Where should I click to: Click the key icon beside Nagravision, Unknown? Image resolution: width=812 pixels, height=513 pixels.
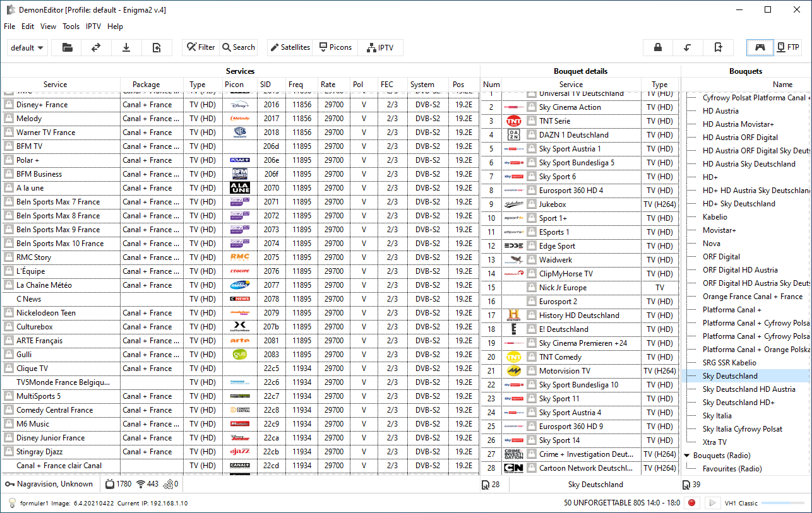tap(10, 484)
